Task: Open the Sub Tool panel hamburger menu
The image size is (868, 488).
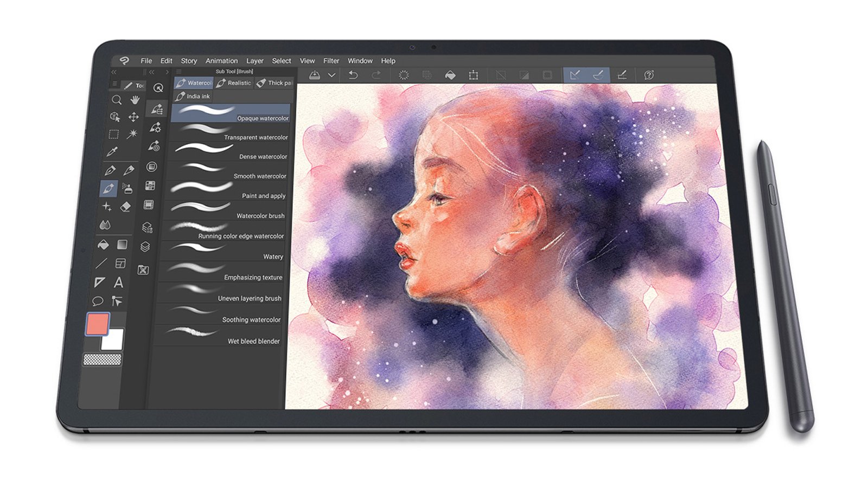Action: point(179,71)
